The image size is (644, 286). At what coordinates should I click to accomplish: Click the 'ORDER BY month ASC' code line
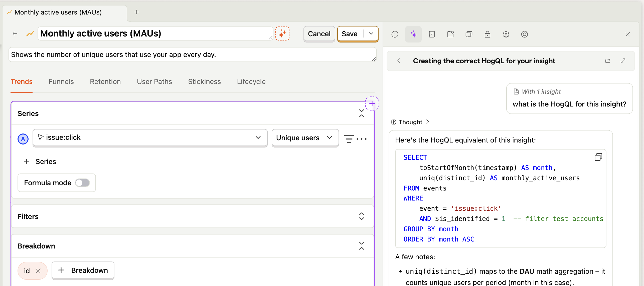coord(439,239)
